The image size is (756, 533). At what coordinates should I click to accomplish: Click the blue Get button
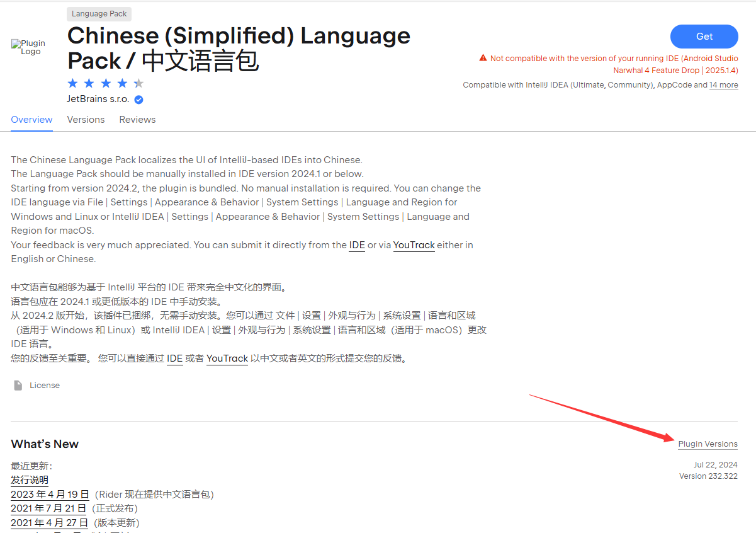pyautogui.click(x=704, y=37)
